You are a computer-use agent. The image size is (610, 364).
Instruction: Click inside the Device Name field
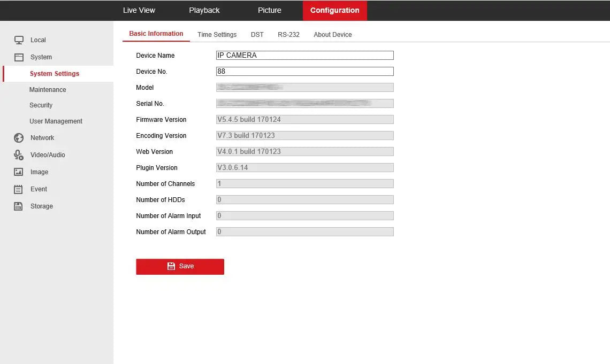tap(304, 55)
